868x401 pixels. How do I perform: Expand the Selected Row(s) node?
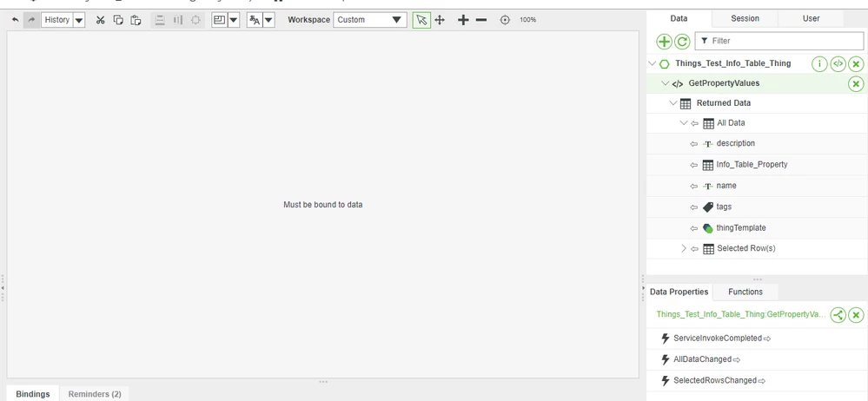click(x=684, y=249)
